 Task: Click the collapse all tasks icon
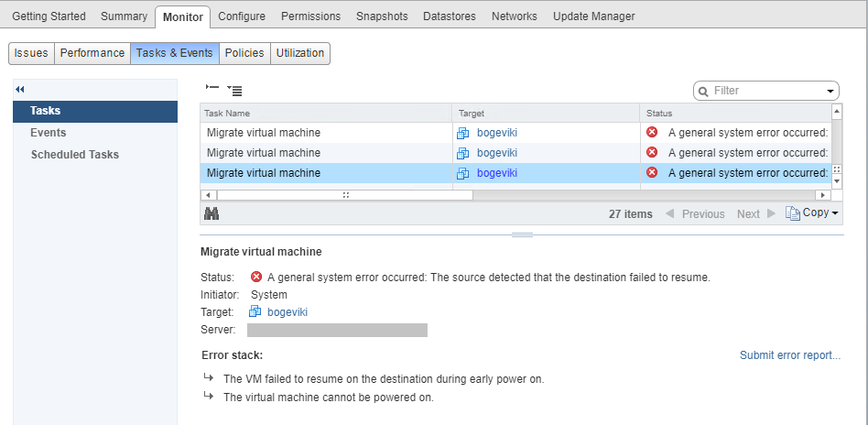point(212,89)
